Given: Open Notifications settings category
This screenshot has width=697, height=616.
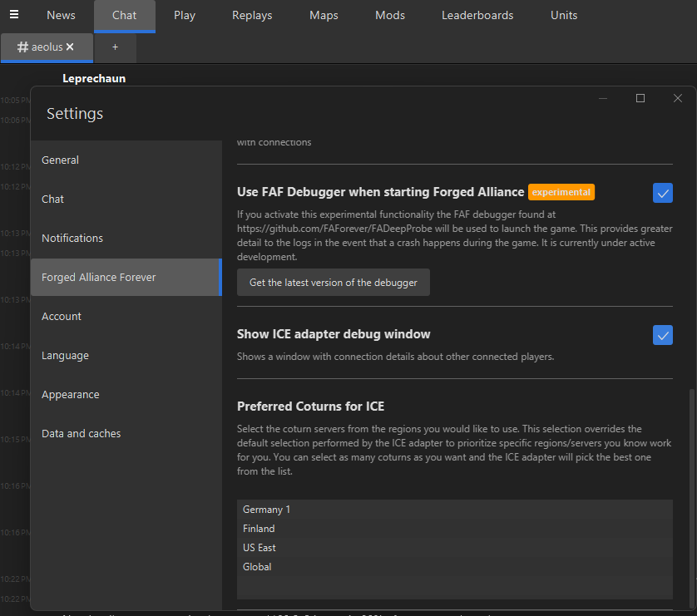Looking at the screenshot, I should point(126,238).
